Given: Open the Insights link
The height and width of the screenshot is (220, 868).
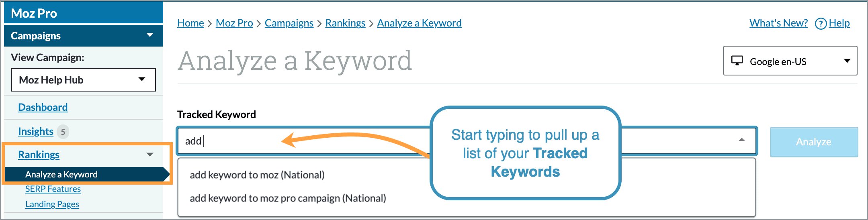Looking at the screenshot, I should [x=36, y=132].
